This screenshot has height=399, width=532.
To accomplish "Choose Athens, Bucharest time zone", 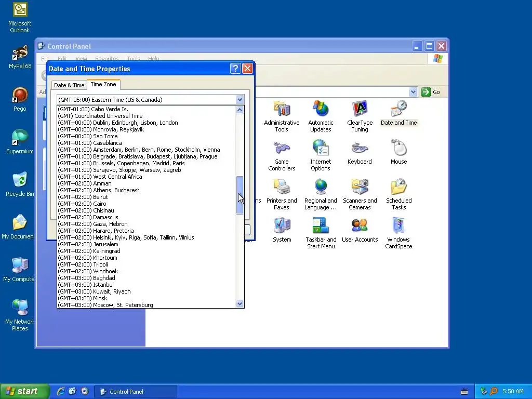I will click(146, 190).
